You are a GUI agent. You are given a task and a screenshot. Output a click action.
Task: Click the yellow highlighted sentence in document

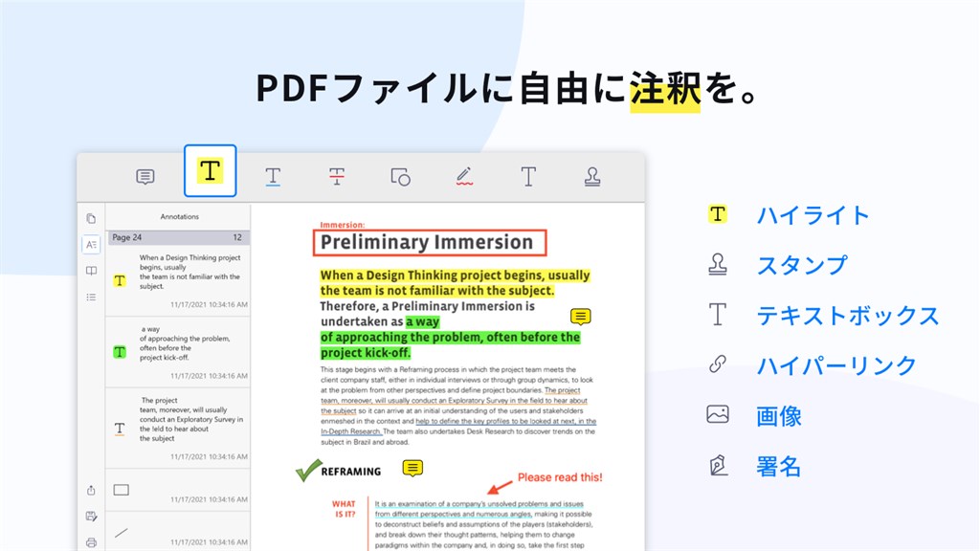pos(455,283)
